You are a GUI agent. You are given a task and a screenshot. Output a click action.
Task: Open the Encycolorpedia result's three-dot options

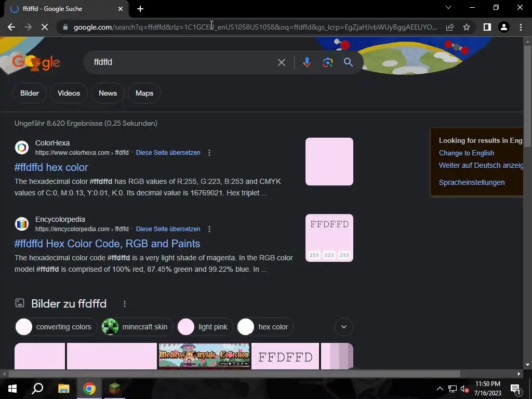pyautogui.click(x=209, y=229)
